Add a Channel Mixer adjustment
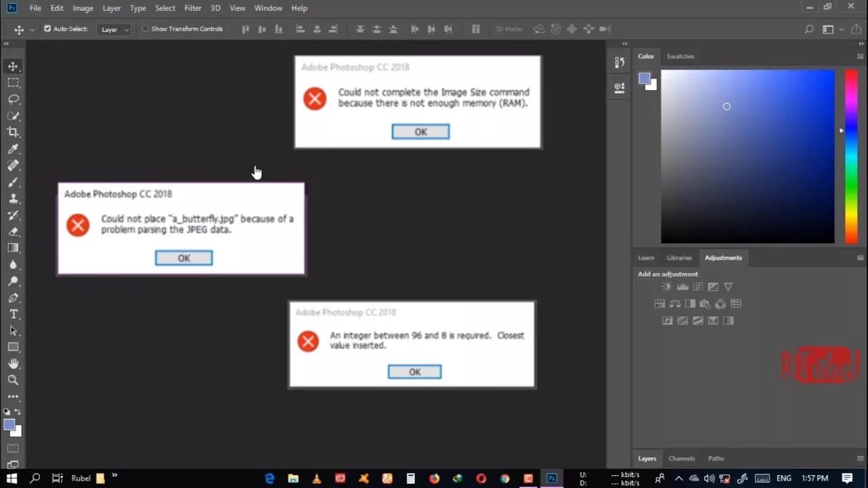868x488 pixels. [x=720, y=304]
